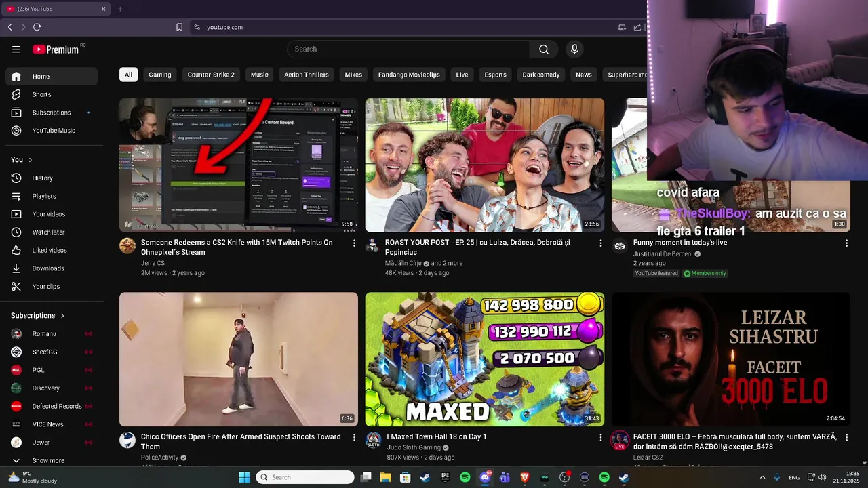Image resolution: width=868 pixels, height=488 pixels.
Task: Open the Discord taskbar icon
Action: pyautogui.click(x=485, y=477)
